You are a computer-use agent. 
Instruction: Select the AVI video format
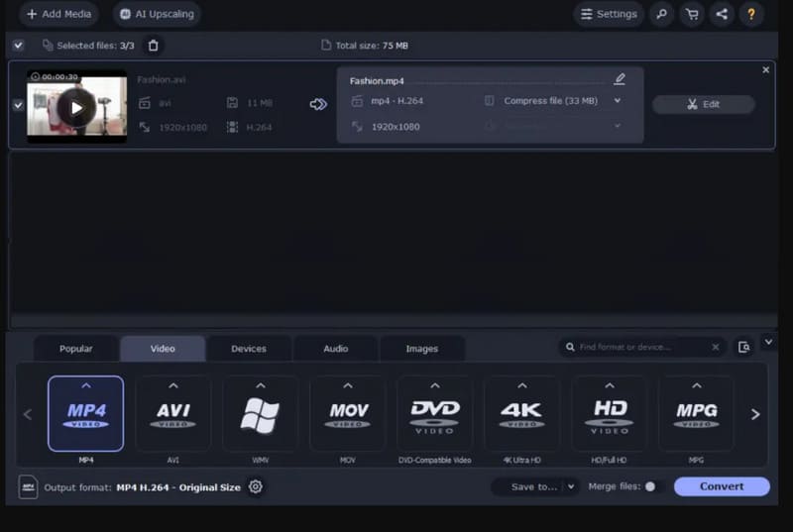pos(172,413)
